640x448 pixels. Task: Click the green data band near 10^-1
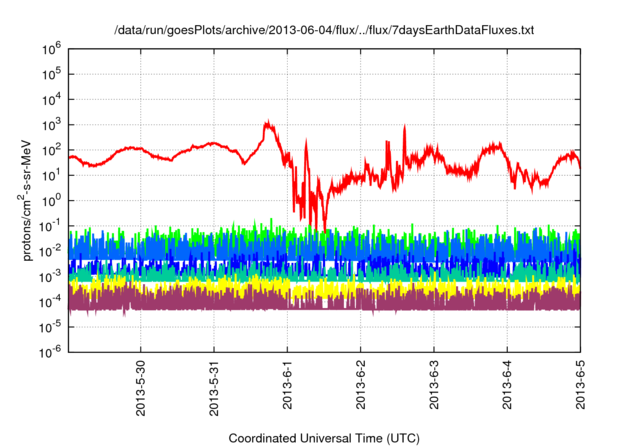200,233
